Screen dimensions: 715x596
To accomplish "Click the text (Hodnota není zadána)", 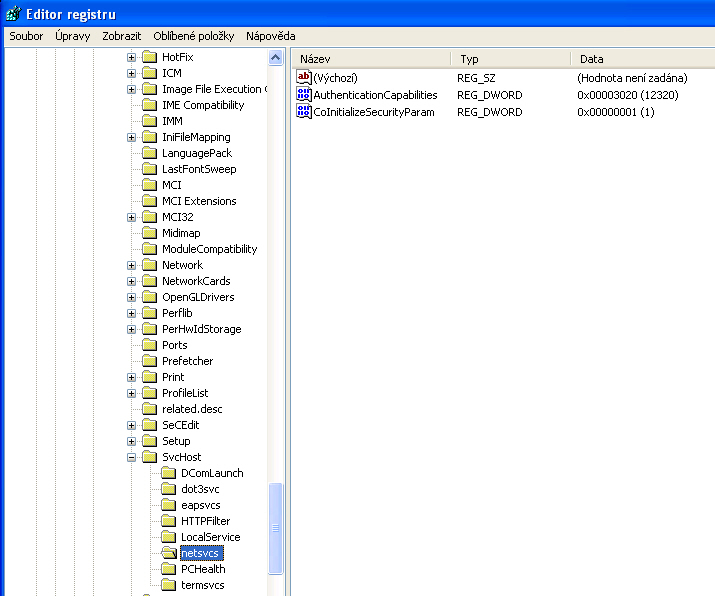I will tap(632, 78).
